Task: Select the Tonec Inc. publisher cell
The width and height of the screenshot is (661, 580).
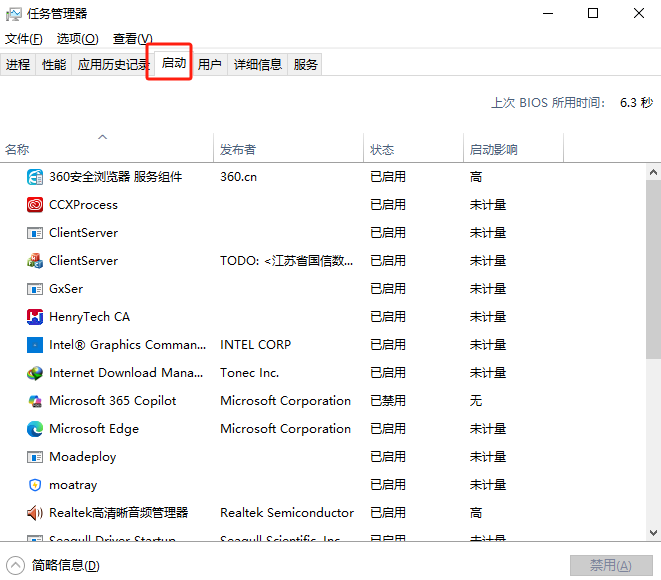Action: click(249, 373)
